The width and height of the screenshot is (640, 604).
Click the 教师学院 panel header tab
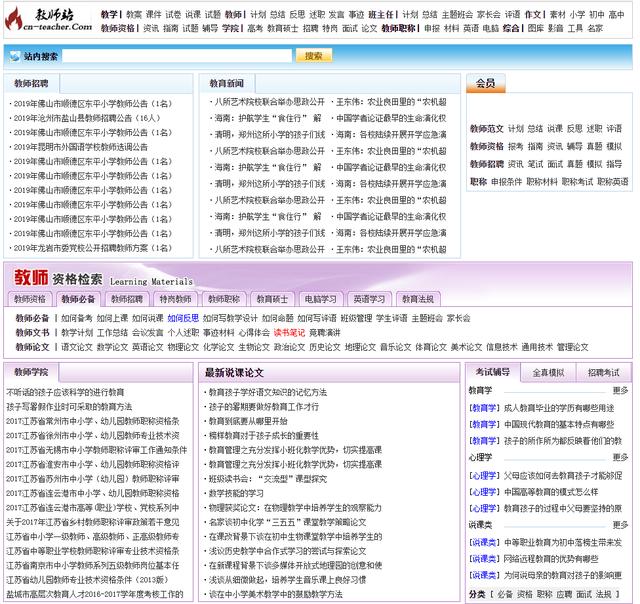coord(31,372)
